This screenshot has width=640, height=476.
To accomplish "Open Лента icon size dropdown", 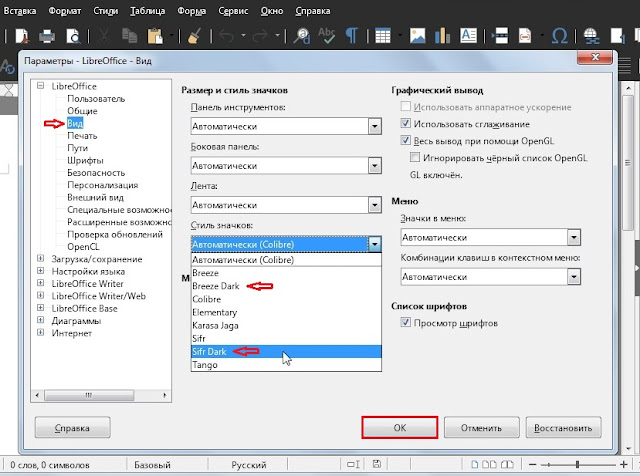I will click(286, 205).
